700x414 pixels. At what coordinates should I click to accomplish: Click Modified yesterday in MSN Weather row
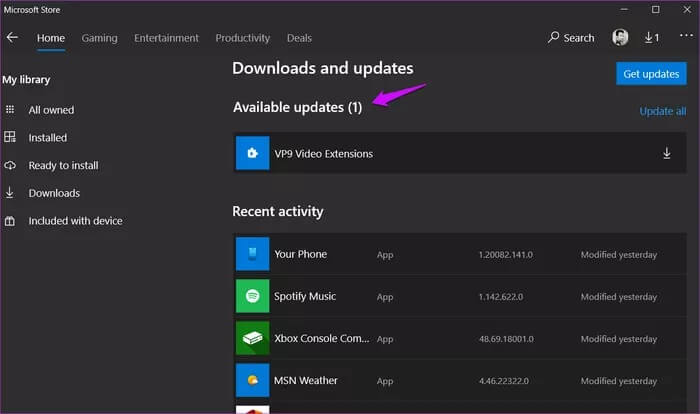point(619,381)
